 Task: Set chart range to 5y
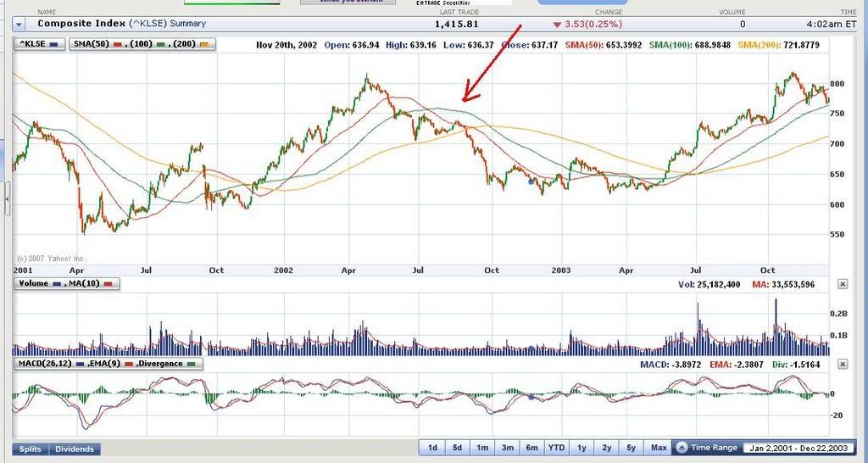pyautogui.click(x=632, y=448)
